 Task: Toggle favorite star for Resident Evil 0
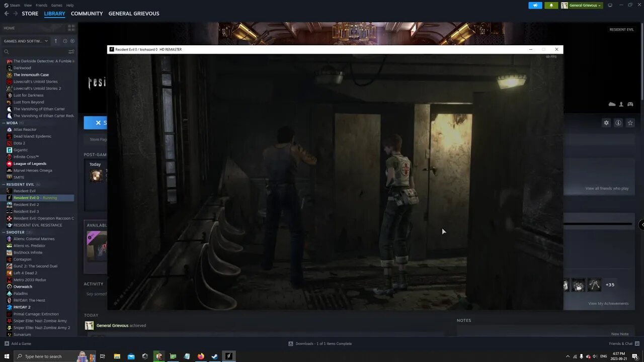[x=630, y=123]
